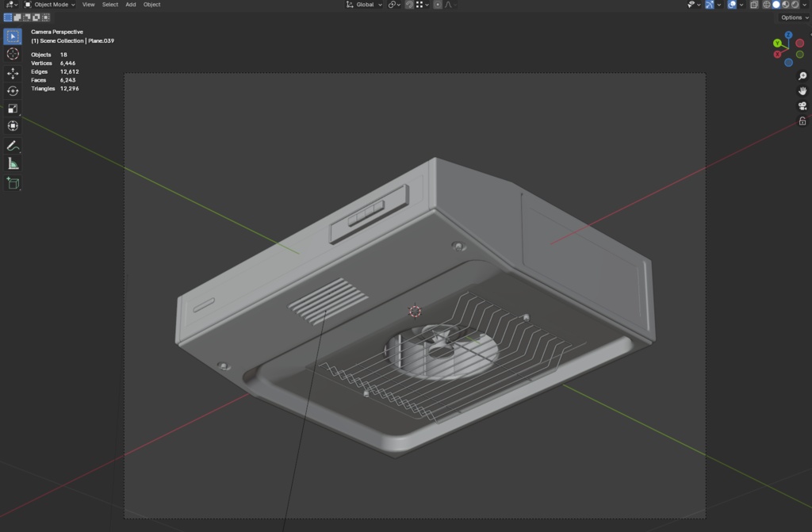Expand the overlays options dropdown arrow

[x=741, y=5]
